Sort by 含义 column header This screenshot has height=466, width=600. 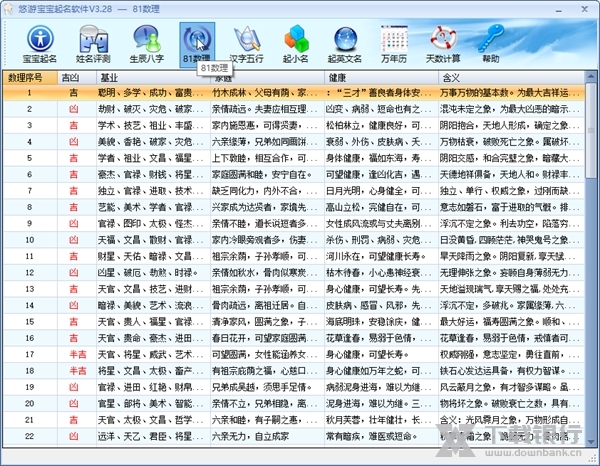pyautogui.click(x=511, y=78)
